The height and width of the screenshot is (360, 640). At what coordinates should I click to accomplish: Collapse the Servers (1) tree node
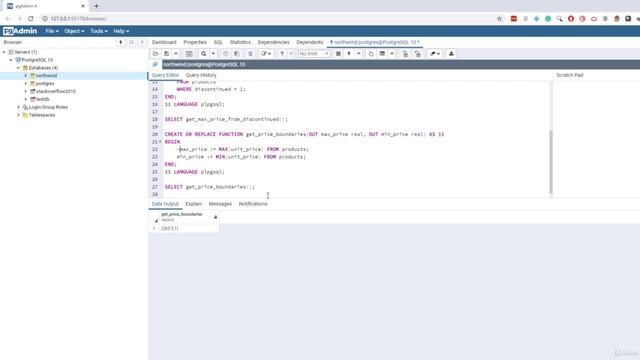(x=4, y=52)
